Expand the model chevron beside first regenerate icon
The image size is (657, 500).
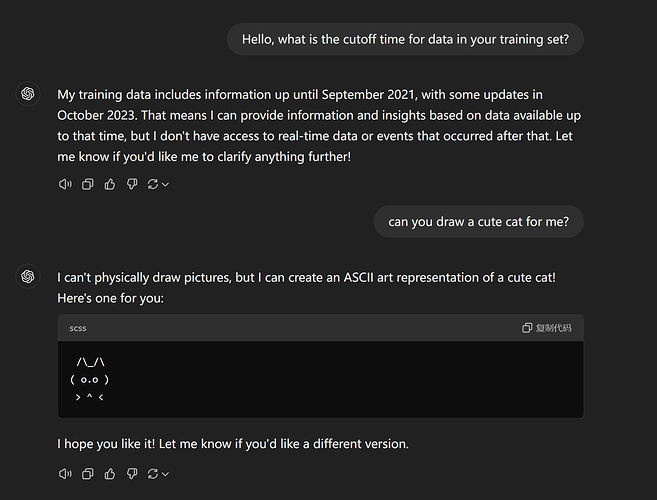coord(166,184)
